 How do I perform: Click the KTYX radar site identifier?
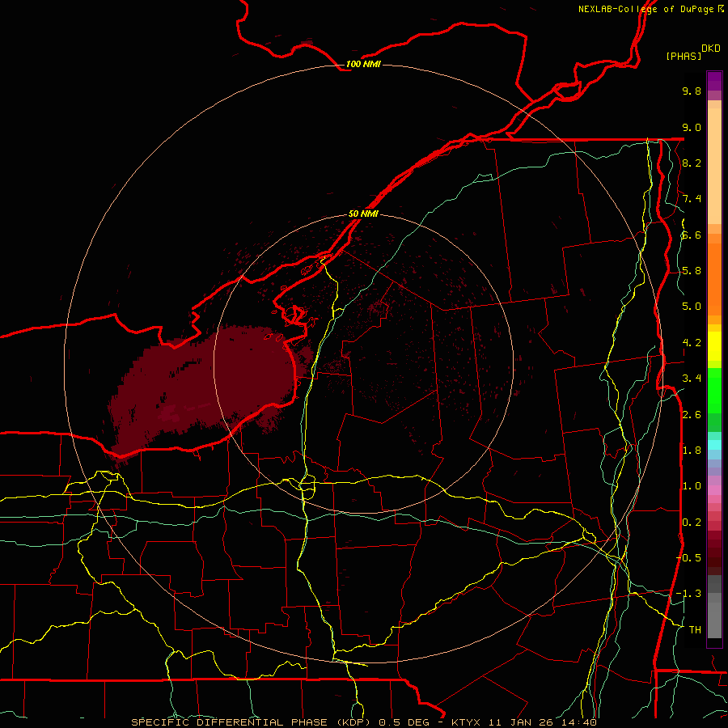tap(466, 722)
